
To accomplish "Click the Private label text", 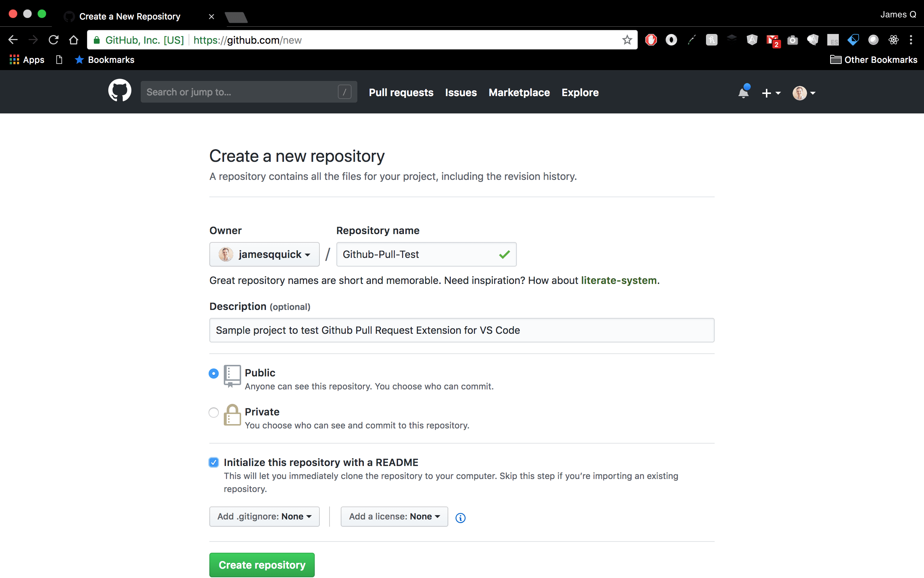I will pos(262,412).
